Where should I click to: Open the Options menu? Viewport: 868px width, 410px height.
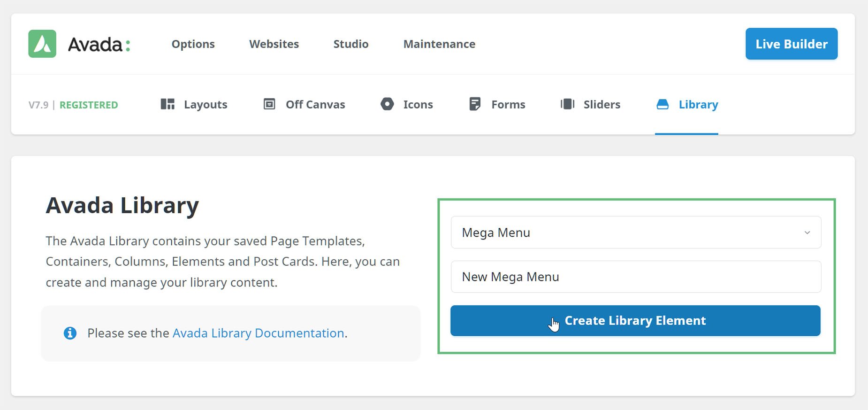tap(193, 44)
